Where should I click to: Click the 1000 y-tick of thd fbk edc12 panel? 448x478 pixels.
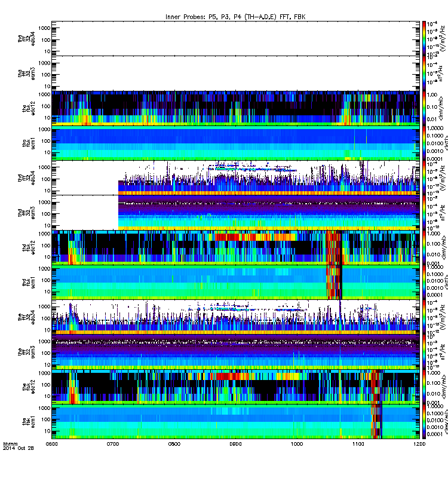point(44,234)
